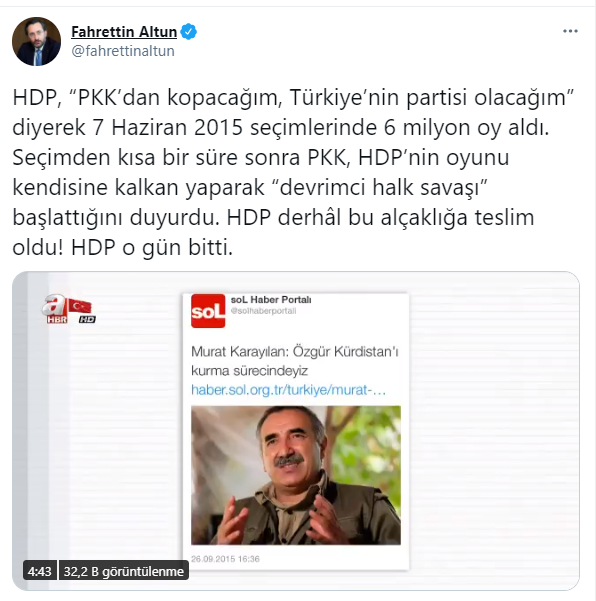Click the soL Haber Portalı account name

(271, 300)
